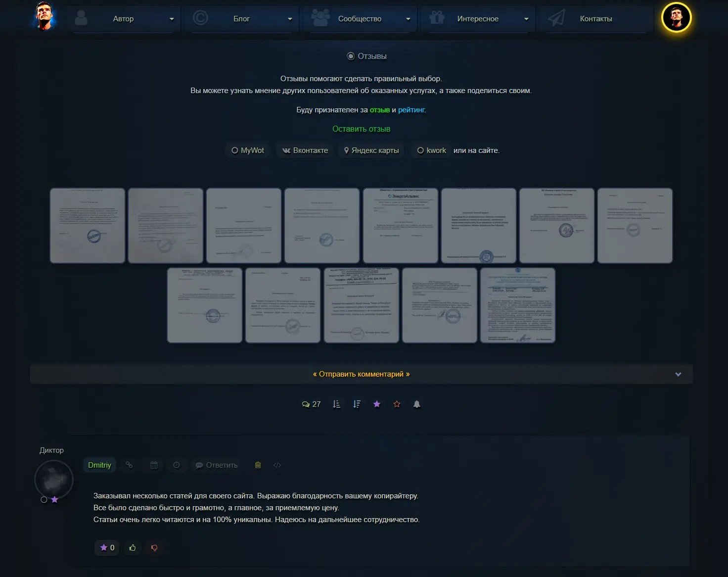This screenshot has width=728, height=577.
Task: Click the clock icon in Dmitriy's comment
Action: pos(177,465)
